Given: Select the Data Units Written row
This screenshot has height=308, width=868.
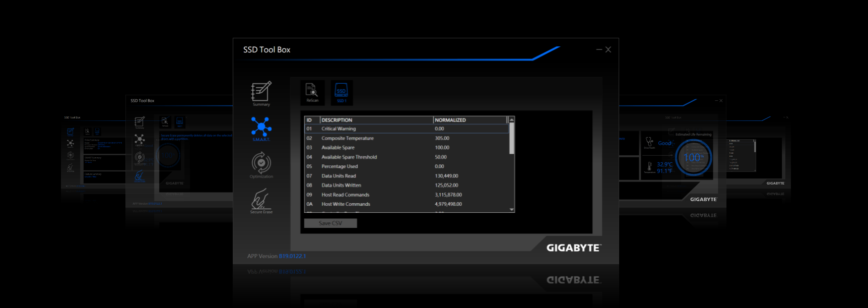Looking at the screenshot, I should [x=406, y=186].
